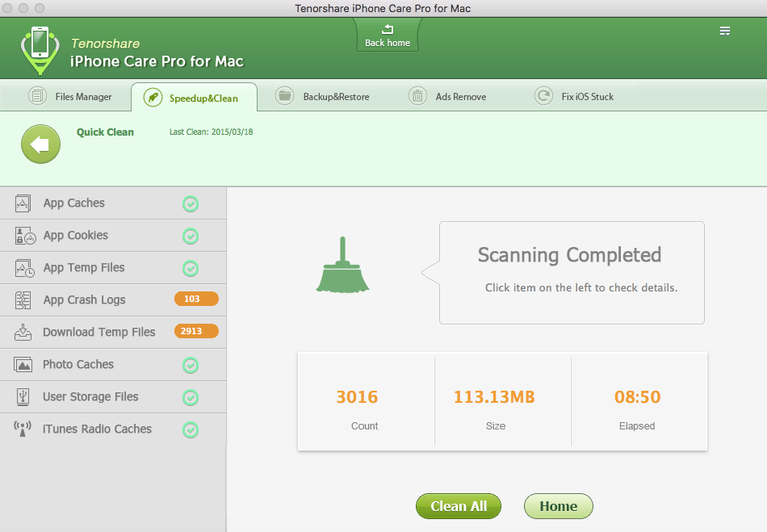Click the Files Manager document icon
The image size is (767, 532).
click(37, 96)
